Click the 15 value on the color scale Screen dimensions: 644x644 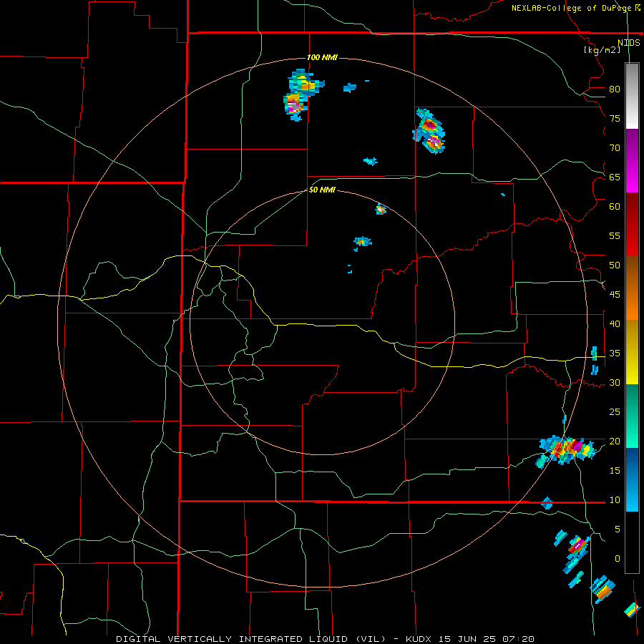click(x=615, y=470)
